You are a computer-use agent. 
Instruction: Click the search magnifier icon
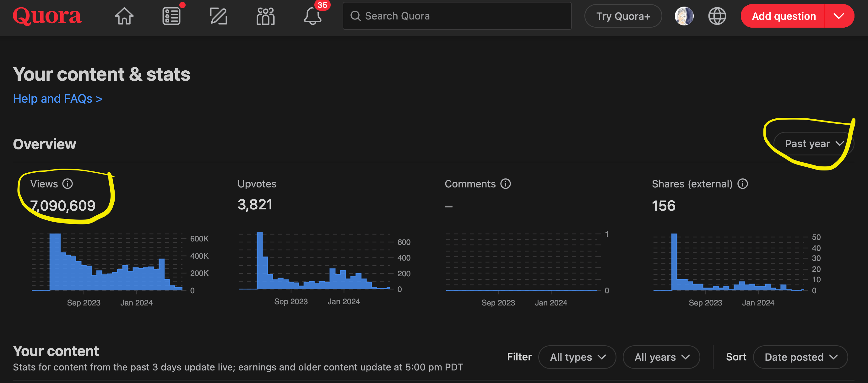tap(355, 16)
